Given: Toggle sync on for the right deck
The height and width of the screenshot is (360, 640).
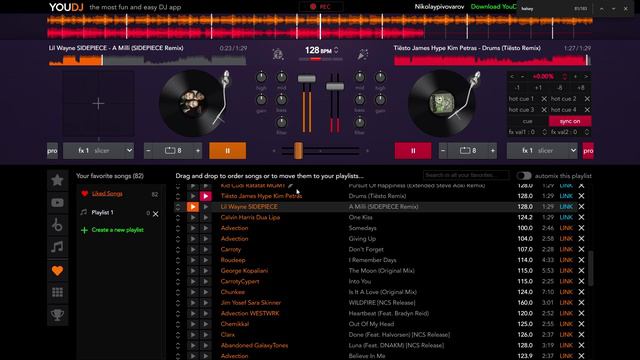Looking at the screenshot, I should pos(570,121).
